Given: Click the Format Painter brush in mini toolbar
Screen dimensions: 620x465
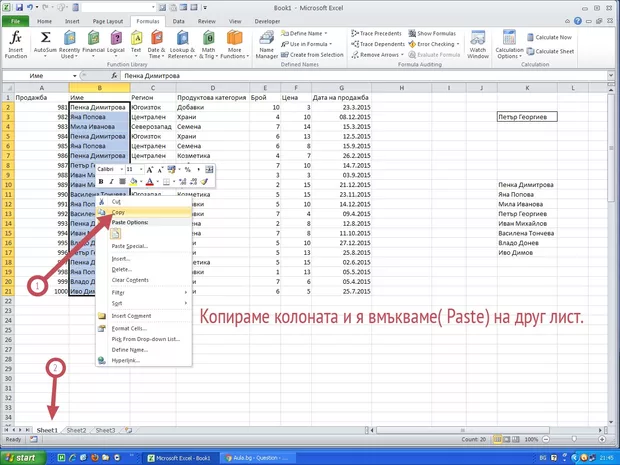Looking at the screenshot, I should (204, 182).
